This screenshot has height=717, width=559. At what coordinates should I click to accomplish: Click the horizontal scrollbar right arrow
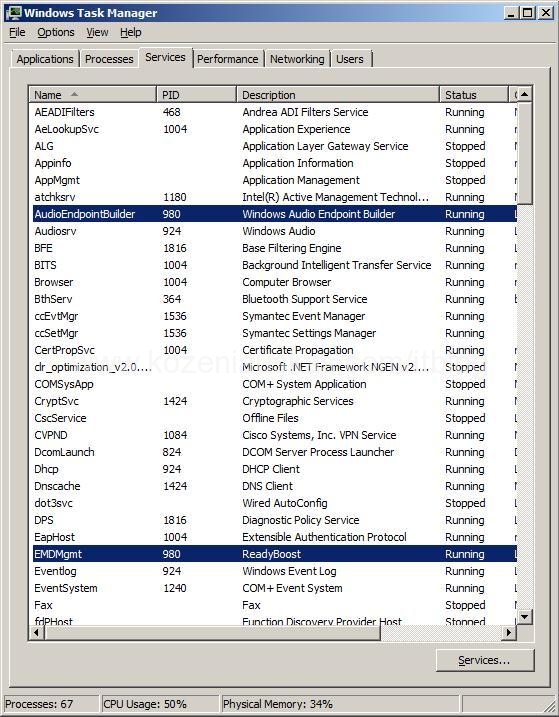[509, 632]
